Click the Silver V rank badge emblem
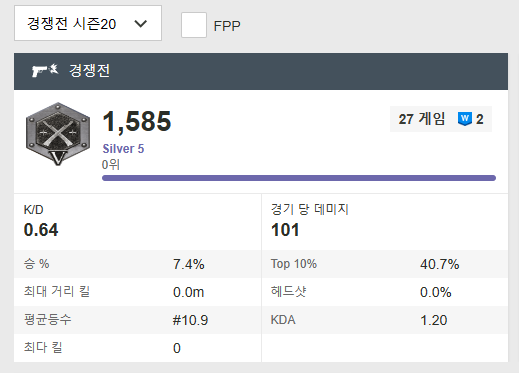The image size is (519, 373). (58, 134)
